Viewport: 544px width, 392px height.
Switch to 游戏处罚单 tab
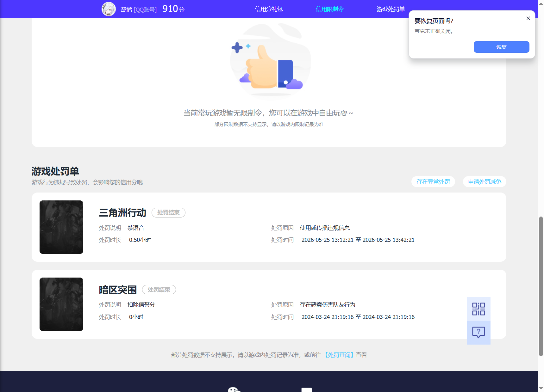pyautogui.click(x=391, y=9)
